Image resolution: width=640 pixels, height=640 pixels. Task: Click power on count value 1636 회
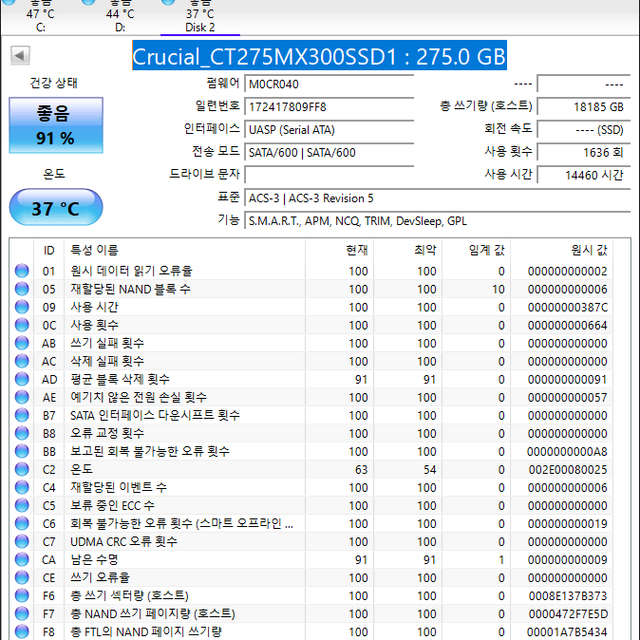tap(584, 153)
